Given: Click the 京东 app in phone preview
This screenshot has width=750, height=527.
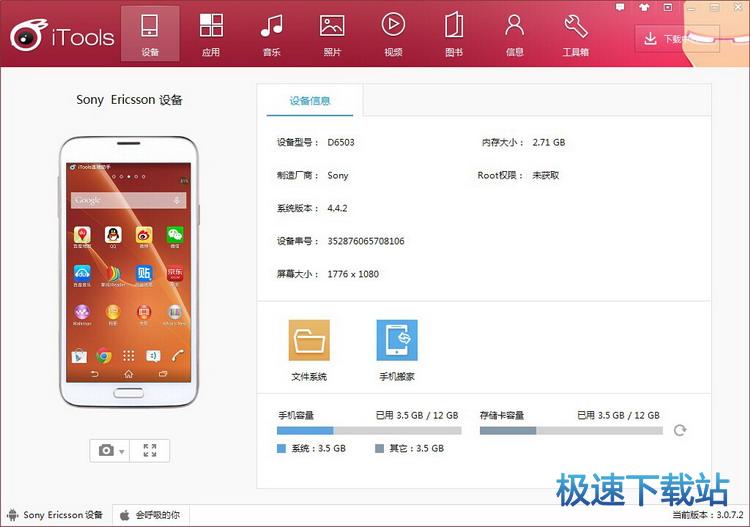Looking at the screenshot, I should (175, 274).
